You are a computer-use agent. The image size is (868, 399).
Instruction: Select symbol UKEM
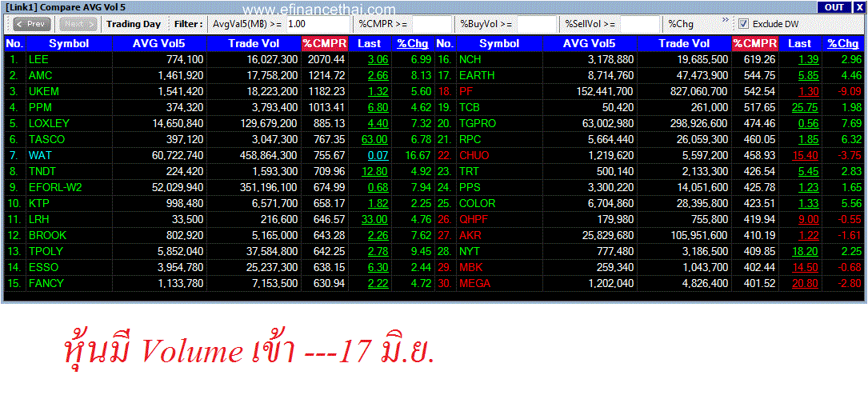point(43,92)
